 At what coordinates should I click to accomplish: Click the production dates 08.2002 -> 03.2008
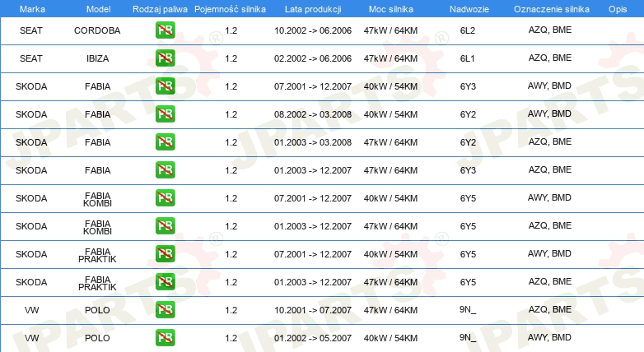pyautogui.click(x=313, y=114)
